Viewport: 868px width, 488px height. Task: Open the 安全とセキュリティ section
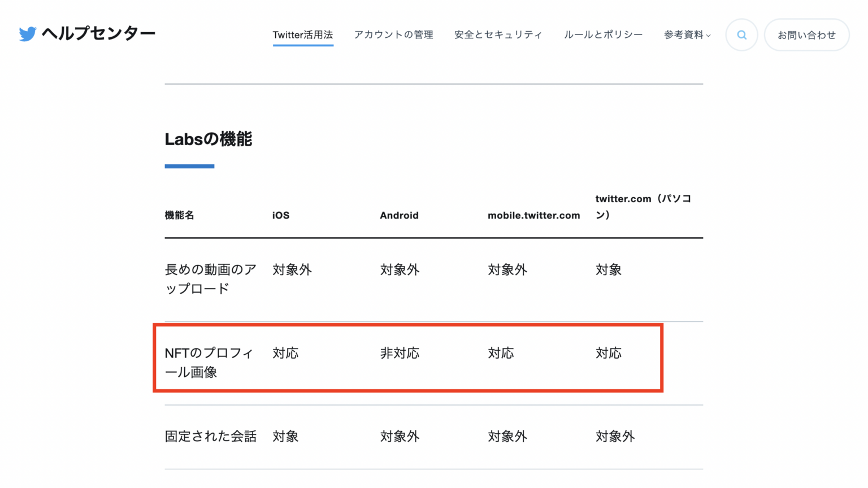coord(498,34)
